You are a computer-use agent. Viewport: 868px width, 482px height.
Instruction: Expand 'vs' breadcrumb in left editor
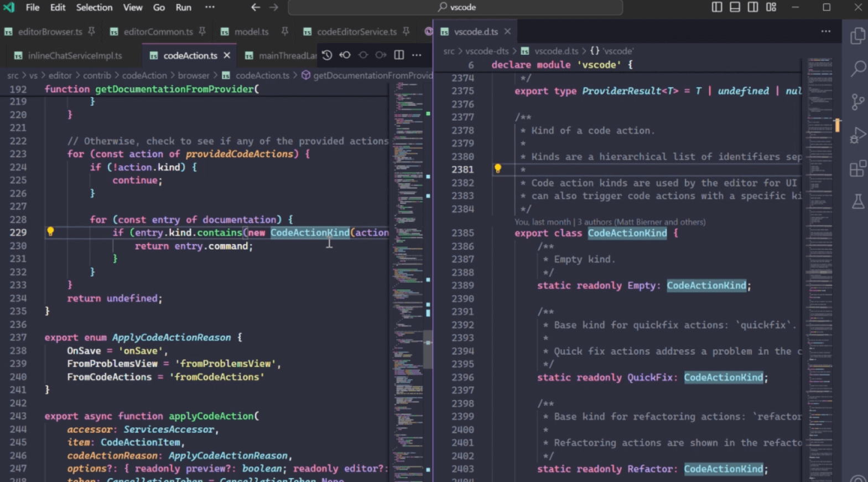click(33, 75)
